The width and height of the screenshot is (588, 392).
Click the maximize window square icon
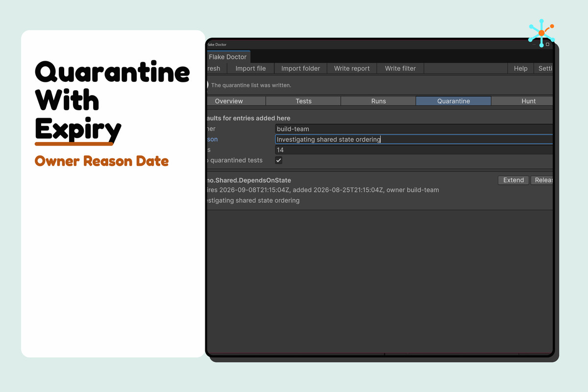(x=548, y=45)
